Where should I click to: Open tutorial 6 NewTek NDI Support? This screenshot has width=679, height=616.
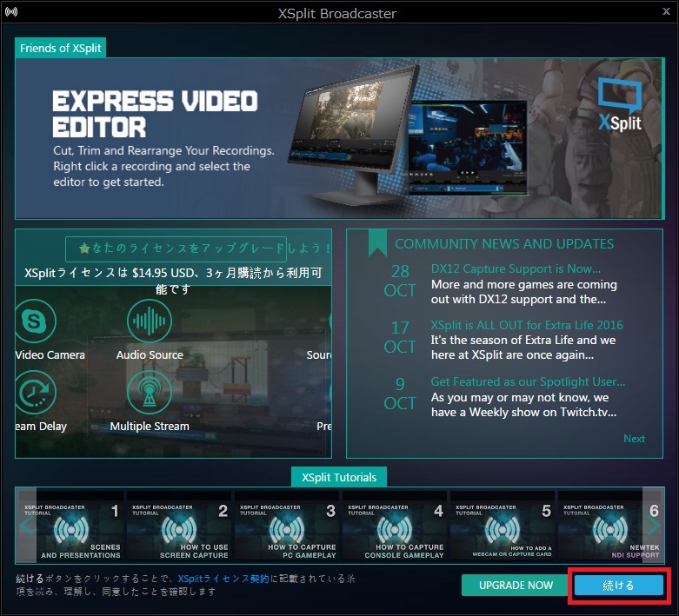click(x=610, y=525)
